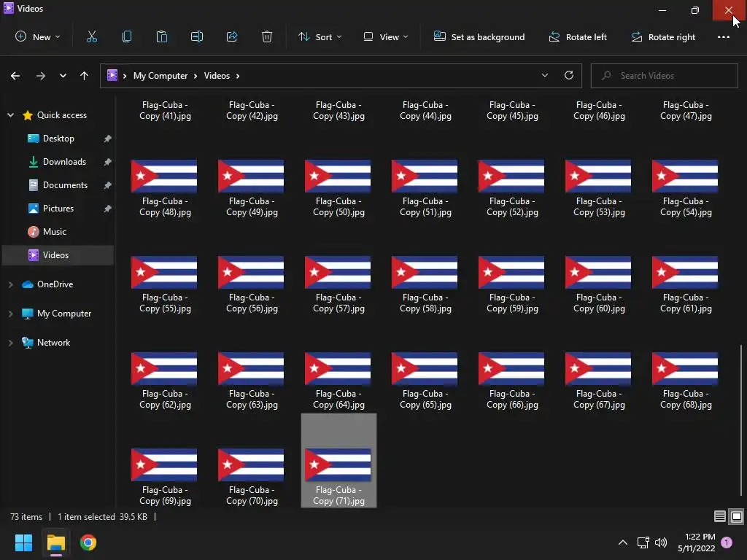Open Desktop in Quick access
Screen dimensions: 747x560
coord(58,139)
